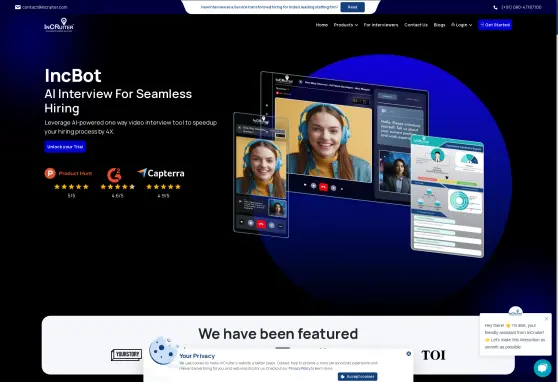Click the Unlock your Trial button
The width and height of the screenshot is (558, 382).
coord(65,147)
